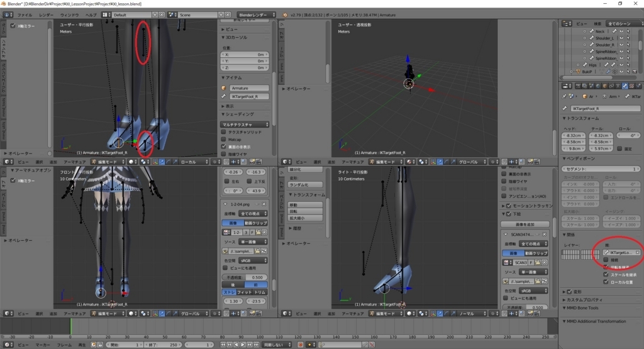Image resolution: width=644 pixels, height=349 pixels.
Task: Click the IKTargetFoot_R bone name field in properties
Action: tap(605, 108)
